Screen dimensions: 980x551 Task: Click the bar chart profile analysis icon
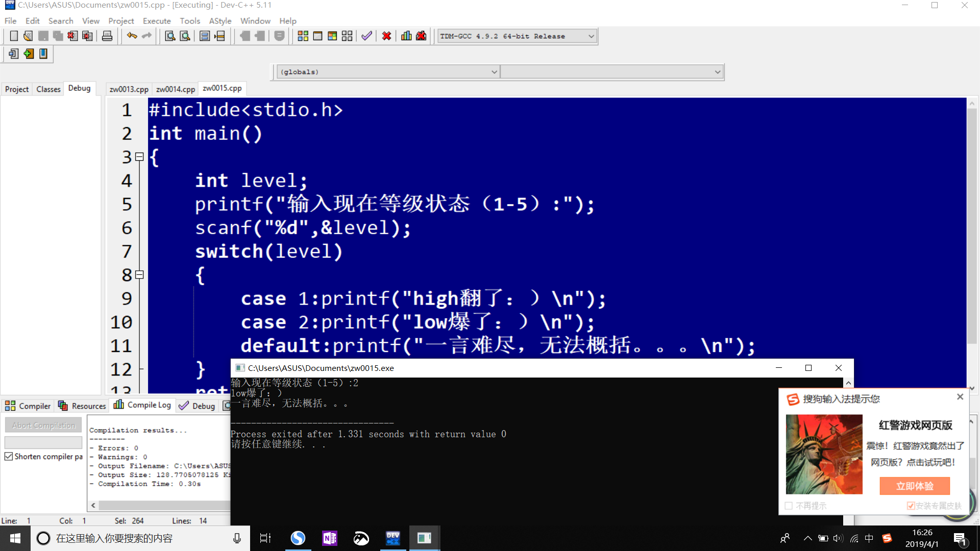[406, 36]
